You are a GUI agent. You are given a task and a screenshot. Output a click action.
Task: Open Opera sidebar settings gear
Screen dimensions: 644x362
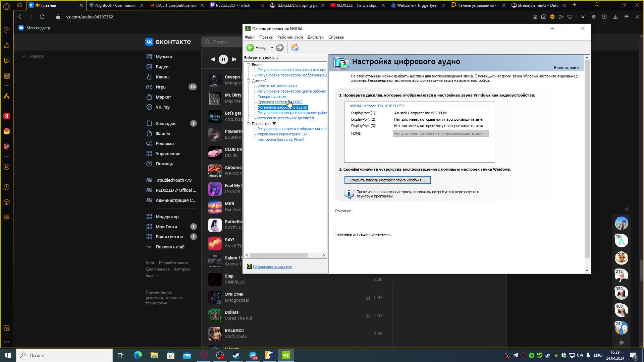click(x=7, y=218)
